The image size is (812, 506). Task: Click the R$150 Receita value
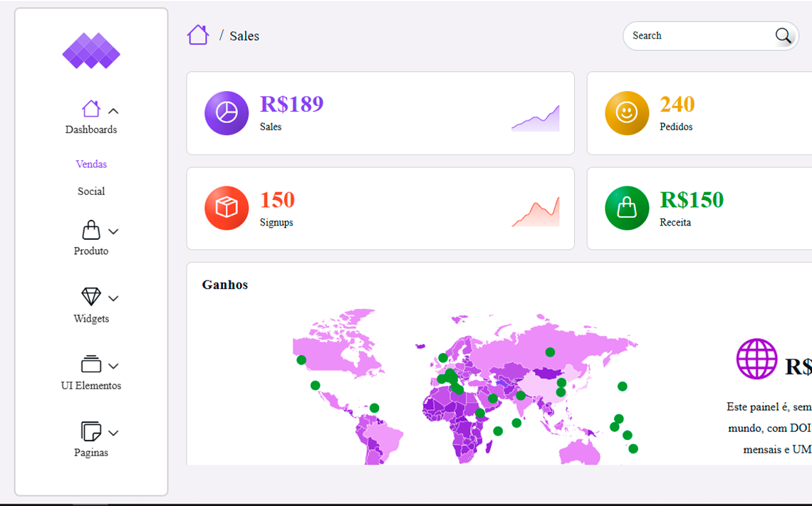[692, 200]
